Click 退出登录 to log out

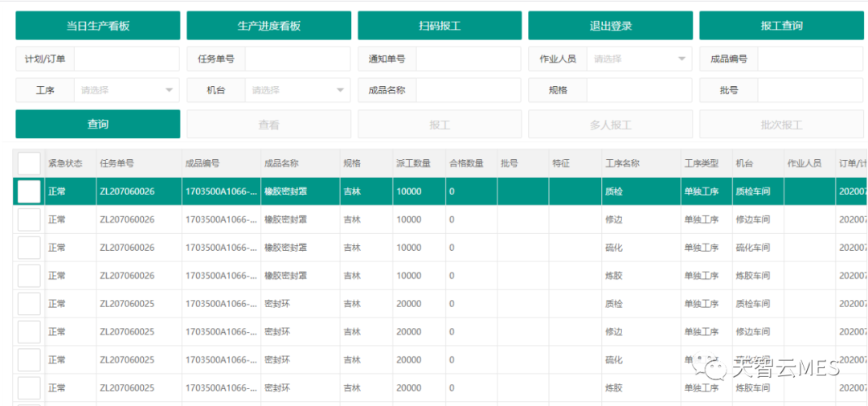tap(610, 26)
